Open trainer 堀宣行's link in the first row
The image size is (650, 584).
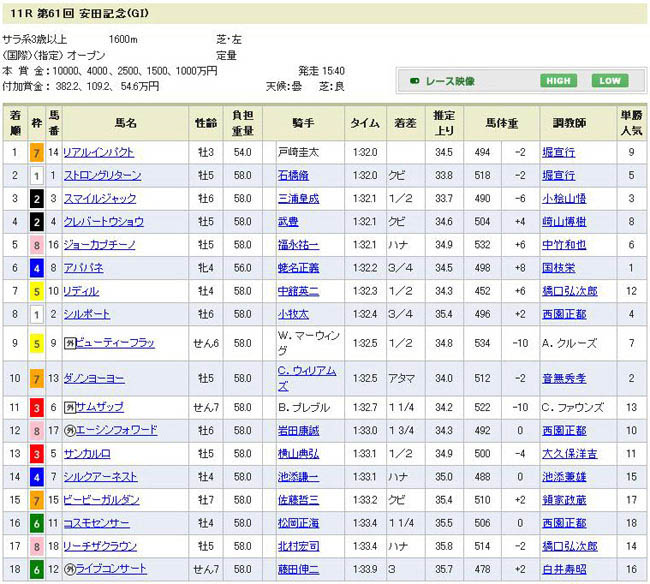[x=558, y=152]
